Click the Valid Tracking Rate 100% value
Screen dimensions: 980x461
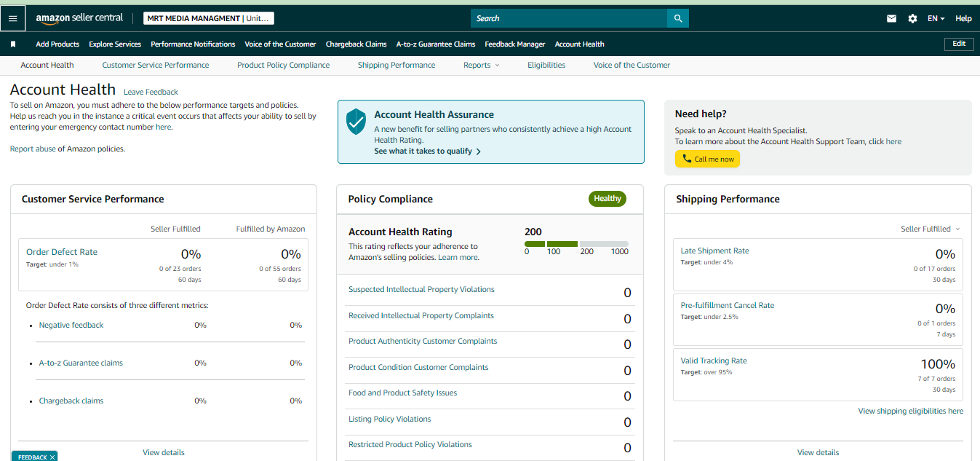tap(938, 364)
